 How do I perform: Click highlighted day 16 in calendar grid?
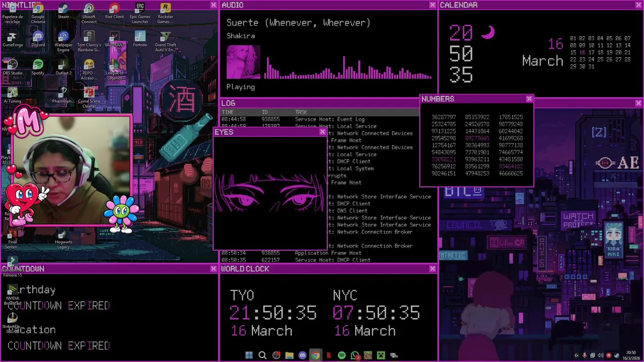[x=582, y=52]
